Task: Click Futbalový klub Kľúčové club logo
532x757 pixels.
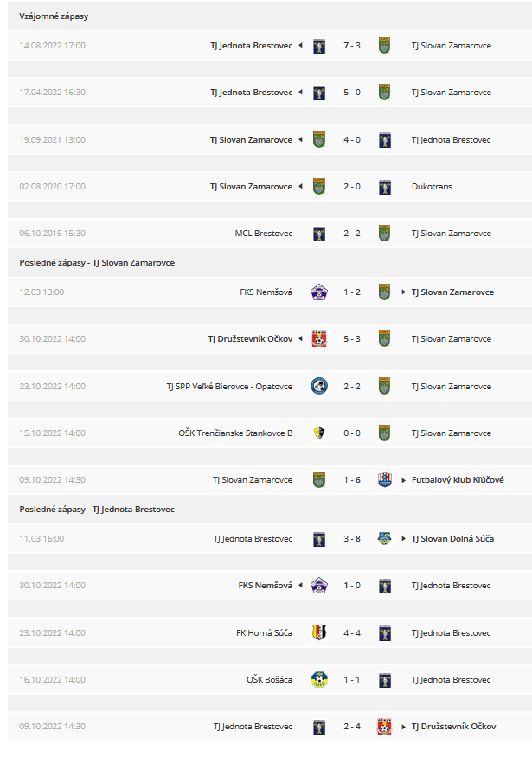Action: (x=384, y=480)
